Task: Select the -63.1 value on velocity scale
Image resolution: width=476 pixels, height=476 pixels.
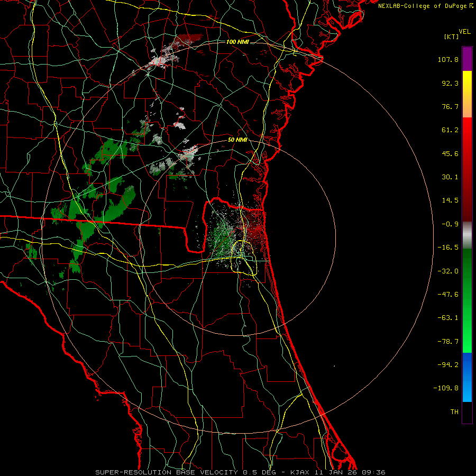Action: point(448,318)
